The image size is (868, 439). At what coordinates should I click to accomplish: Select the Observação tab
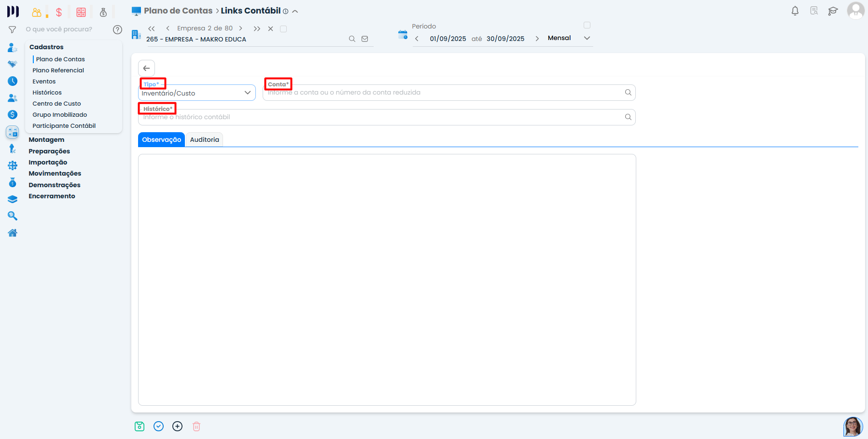pyautogui.click(x=161, y=140)
